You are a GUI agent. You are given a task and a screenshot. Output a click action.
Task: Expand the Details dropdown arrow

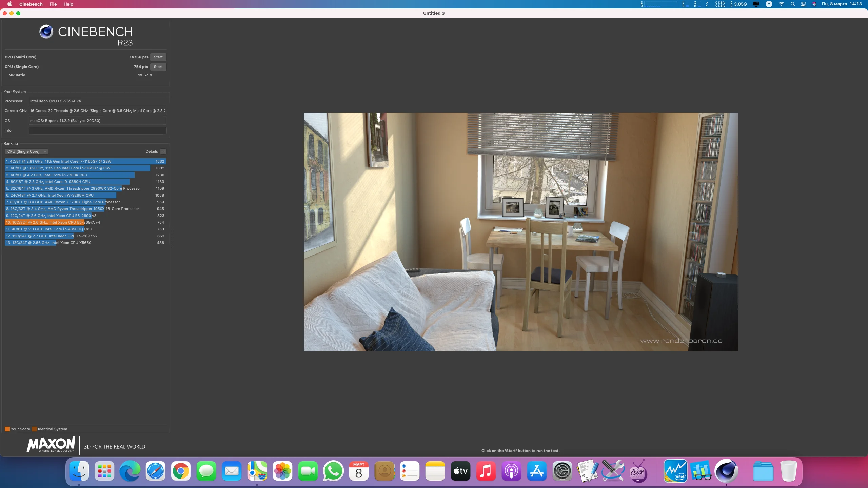(x=163, y=151)
